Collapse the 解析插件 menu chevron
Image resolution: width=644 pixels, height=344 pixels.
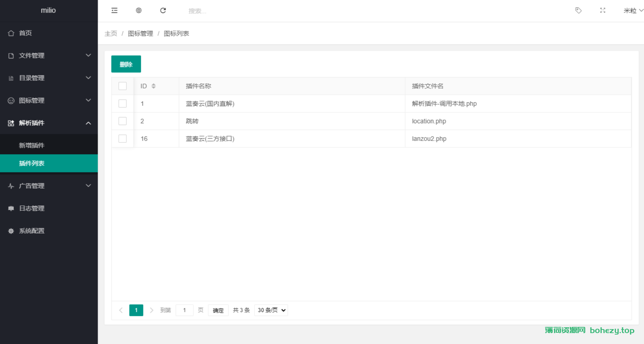(x=88, y=123)
